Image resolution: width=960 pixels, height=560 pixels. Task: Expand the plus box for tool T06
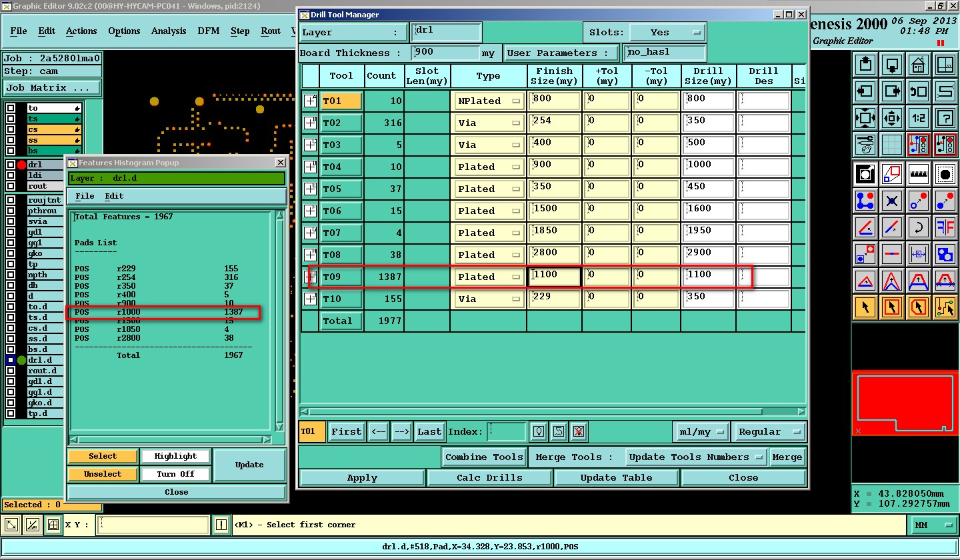(310, 211)
